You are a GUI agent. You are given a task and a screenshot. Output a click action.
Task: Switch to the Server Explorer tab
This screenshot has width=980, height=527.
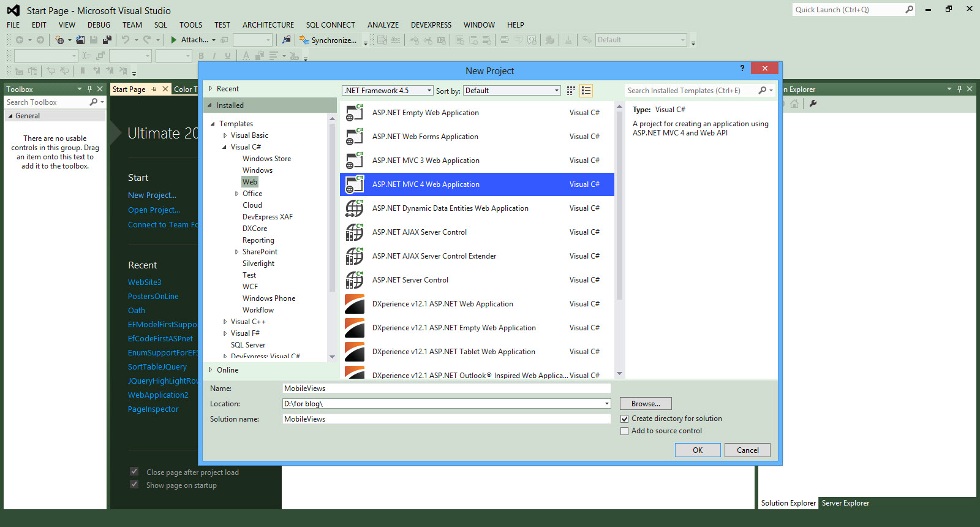[845, 503]
